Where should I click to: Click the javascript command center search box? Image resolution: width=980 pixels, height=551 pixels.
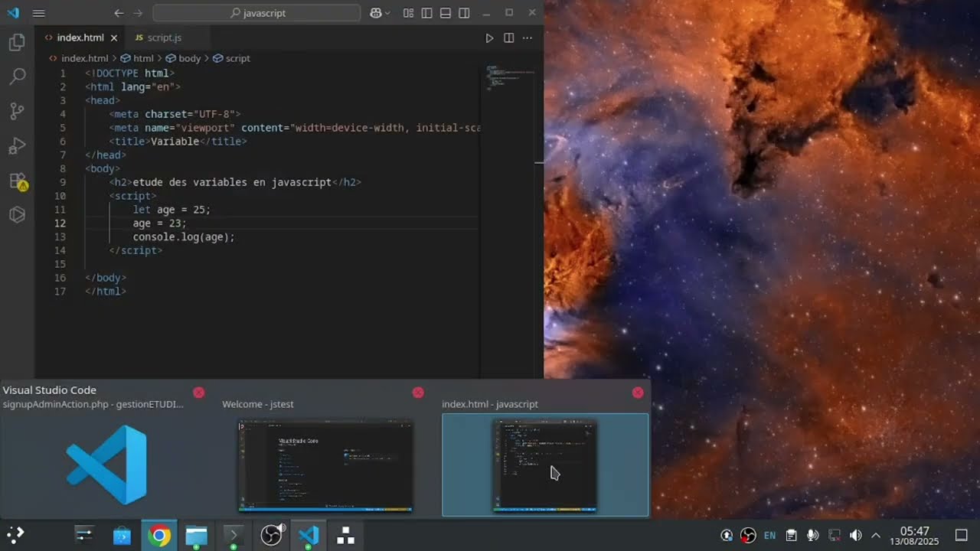coord(256,13)
